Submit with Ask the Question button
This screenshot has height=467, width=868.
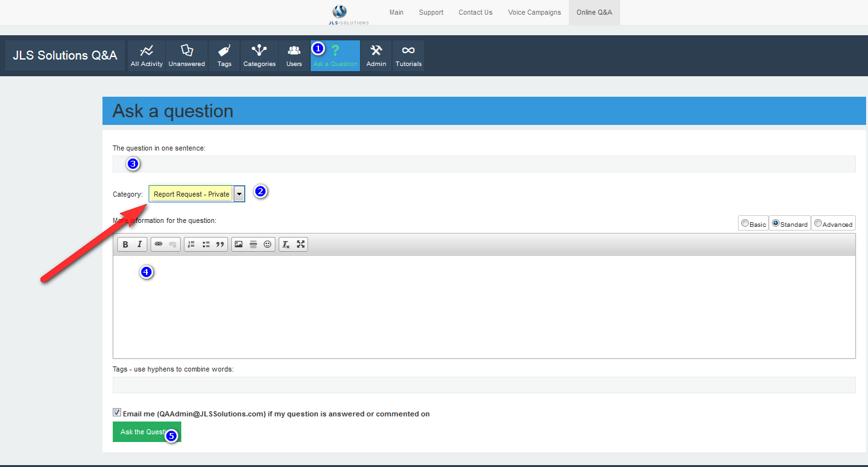147,432
